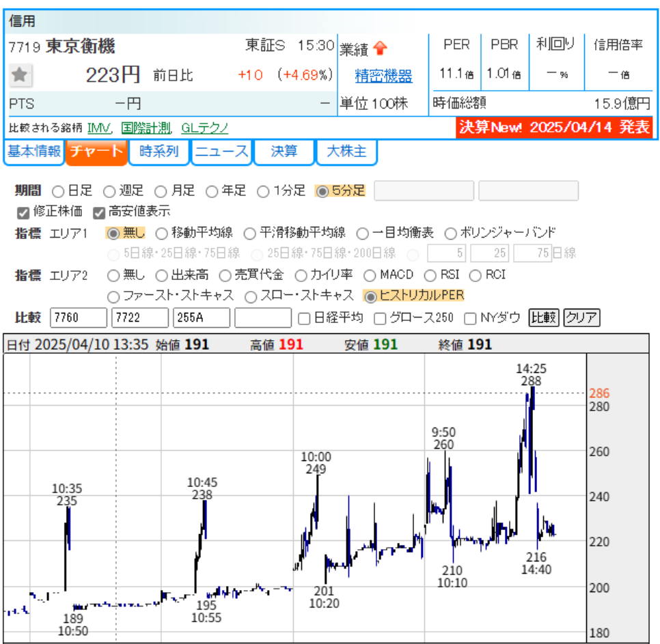
Task: Click the 9:50 260 chart peak label
Action: point(443,438)
